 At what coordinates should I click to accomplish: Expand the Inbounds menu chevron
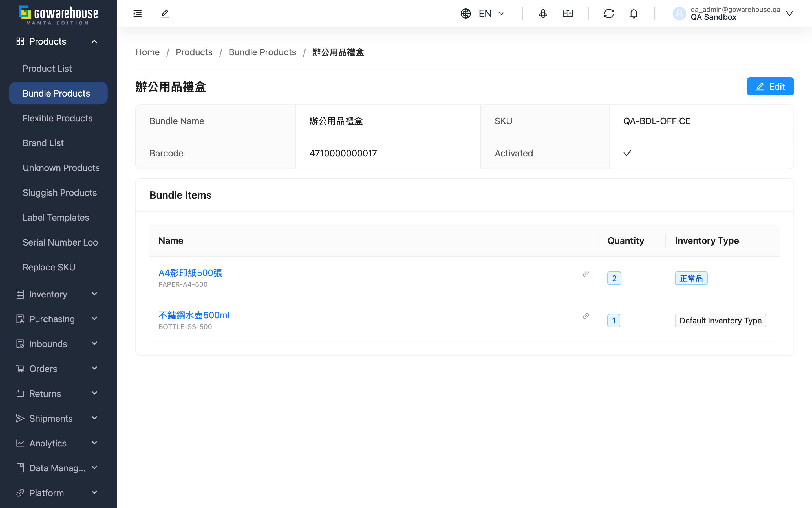(x=94, y=343)
